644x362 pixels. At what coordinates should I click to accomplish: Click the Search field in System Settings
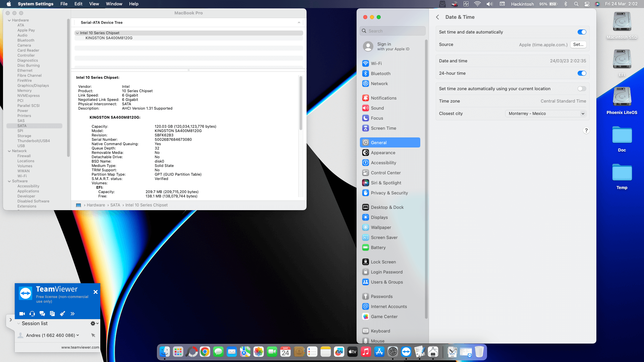392,31
